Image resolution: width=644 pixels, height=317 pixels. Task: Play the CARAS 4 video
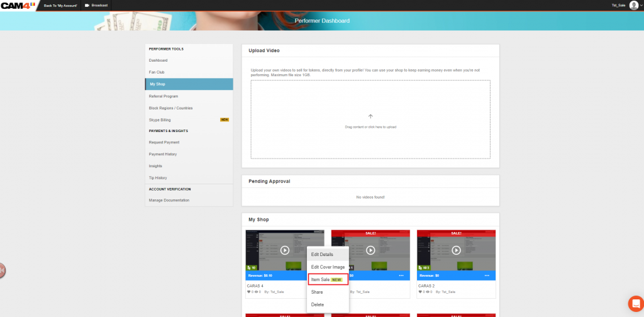(x=285, y=250)
